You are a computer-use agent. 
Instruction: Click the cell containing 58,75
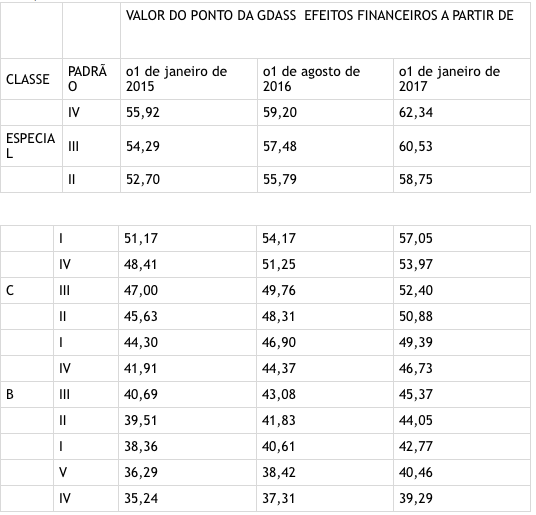[462, 180]
